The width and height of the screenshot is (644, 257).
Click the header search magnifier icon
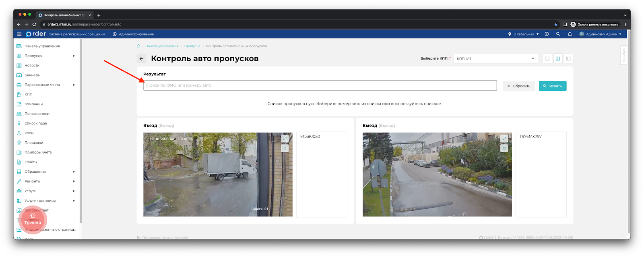(x=558, y=34)
